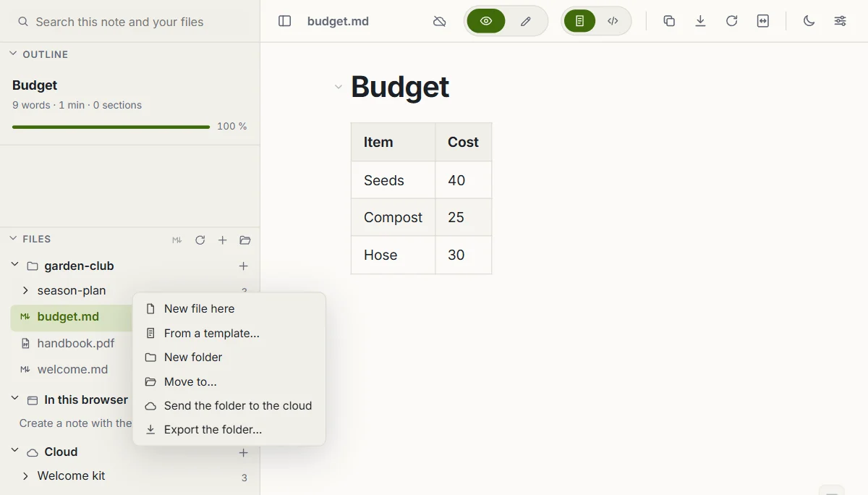Collapse the OUTLINE section chevron
The image size is (868, 495).
click(13, 54)
